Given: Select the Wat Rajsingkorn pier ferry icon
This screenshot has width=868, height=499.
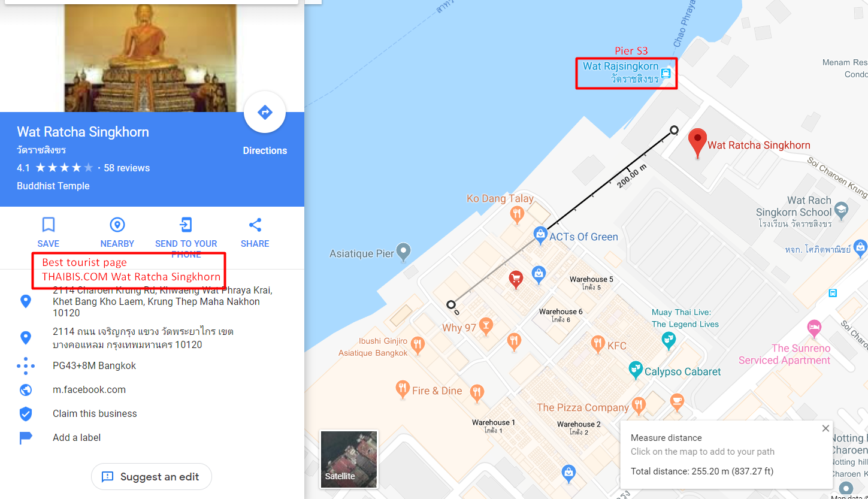Looking at the screenshot, I should point(665,74).
